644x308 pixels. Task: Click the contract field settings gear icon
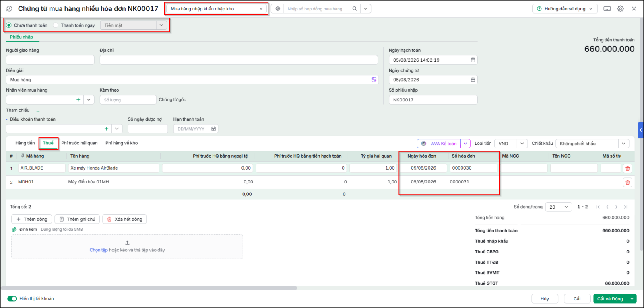(x=278, y=8)
